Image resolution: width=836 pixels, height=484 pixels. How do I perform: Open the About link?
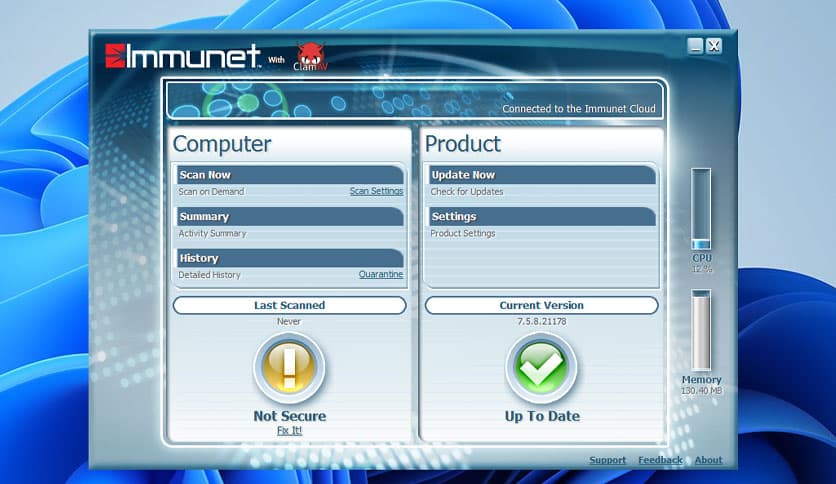click(x=708, y=460)
